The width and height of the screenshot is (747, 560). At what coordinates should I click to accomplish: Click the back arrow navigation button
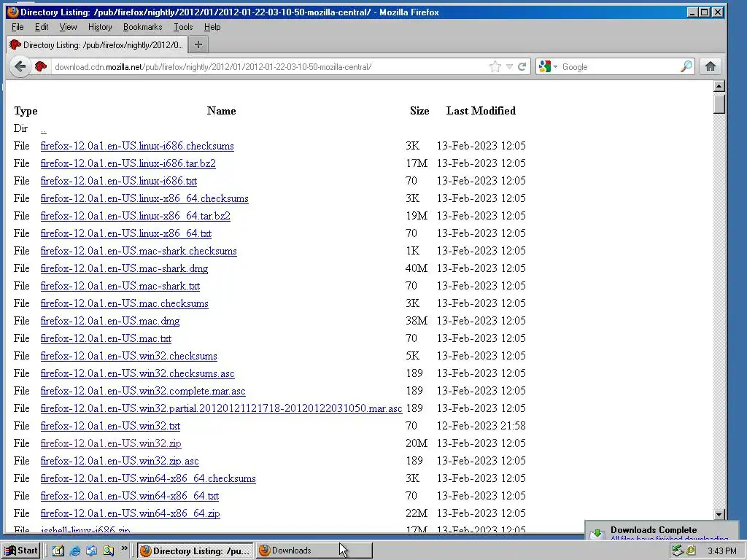click(x=20, y=66)
